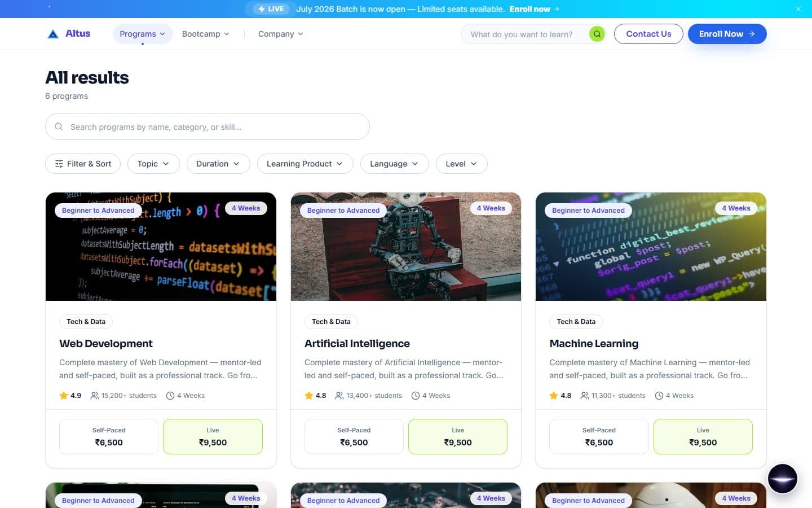Expand the Learning Product dropdown
812x508 pixels.
click(x=305, y=164)
